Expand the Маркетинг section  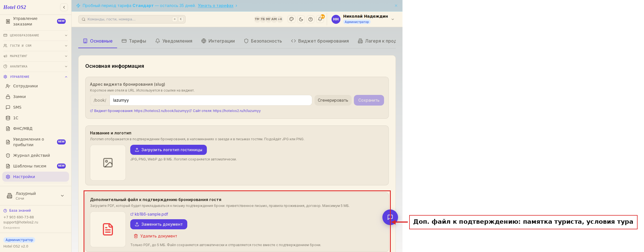(35, 56)
